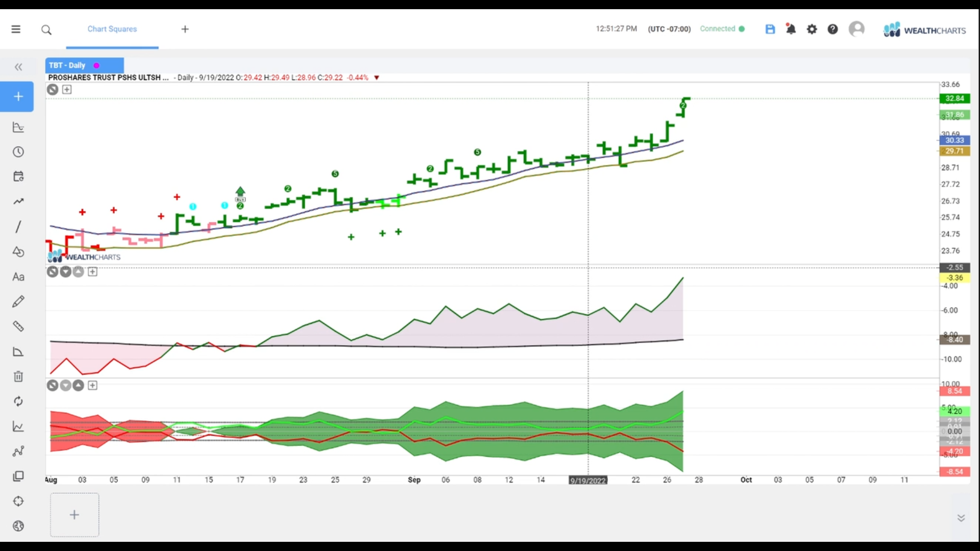Click the search magnifier icon
Image resolution: width=980 pixels, height=551 pixels.
pyautogui.click(x=46, y=30)
